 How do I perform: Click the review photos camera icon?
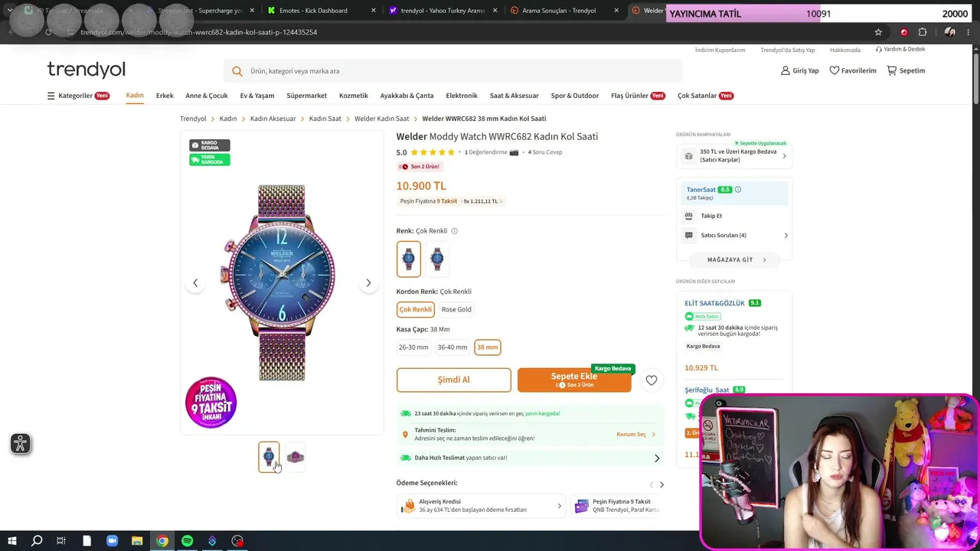[514, 152]
